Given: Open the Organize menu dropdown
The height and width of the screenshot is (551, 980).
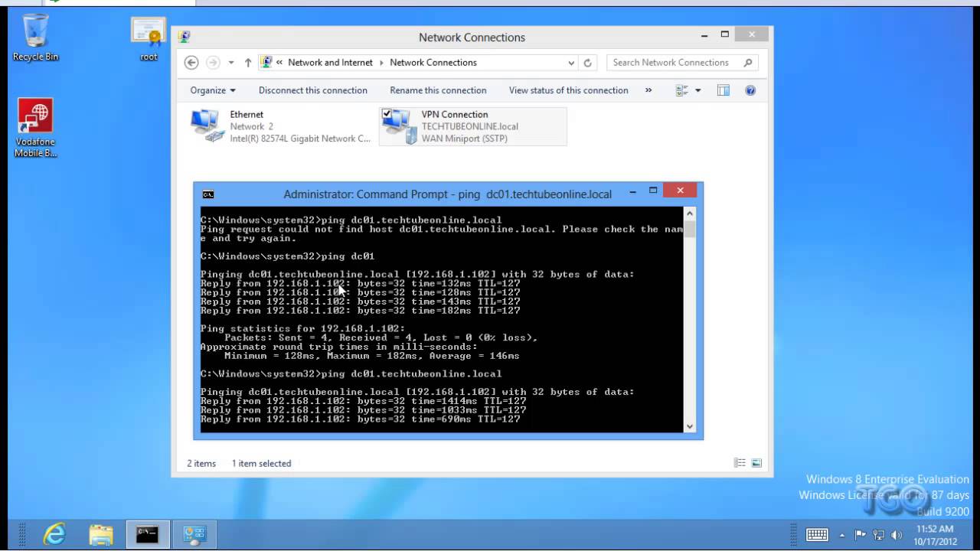Looking at the screenshot, I should pos(214,90).
